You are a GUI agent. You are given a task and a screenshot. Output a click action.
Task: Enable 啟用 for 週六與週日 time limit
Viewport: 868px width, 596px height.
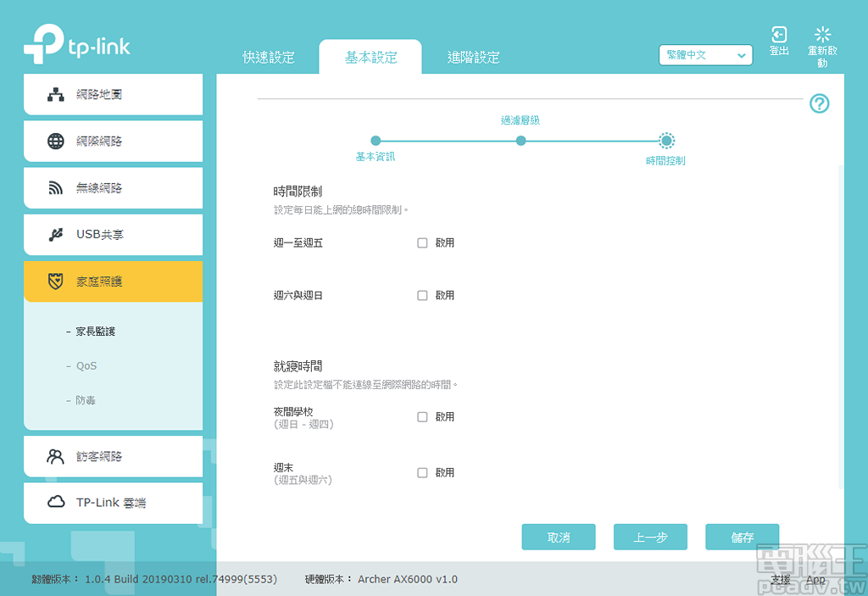(x=422, y=295)
